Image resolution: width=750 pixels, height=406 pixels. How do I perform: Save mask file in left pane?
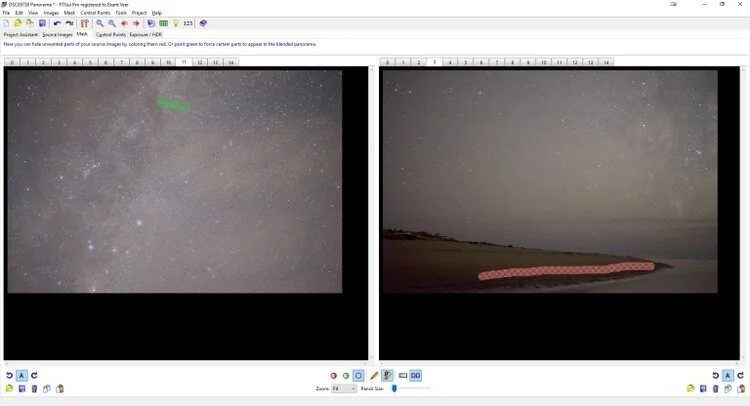pos(22,389)
